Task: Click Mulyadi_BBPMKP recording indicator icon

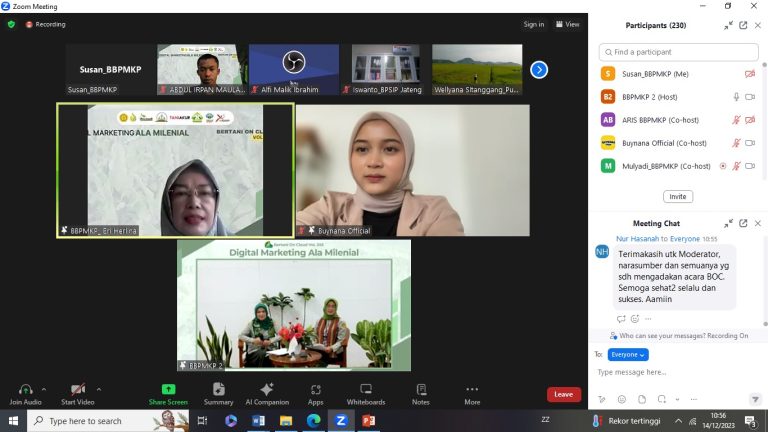Action: (723, 166)
